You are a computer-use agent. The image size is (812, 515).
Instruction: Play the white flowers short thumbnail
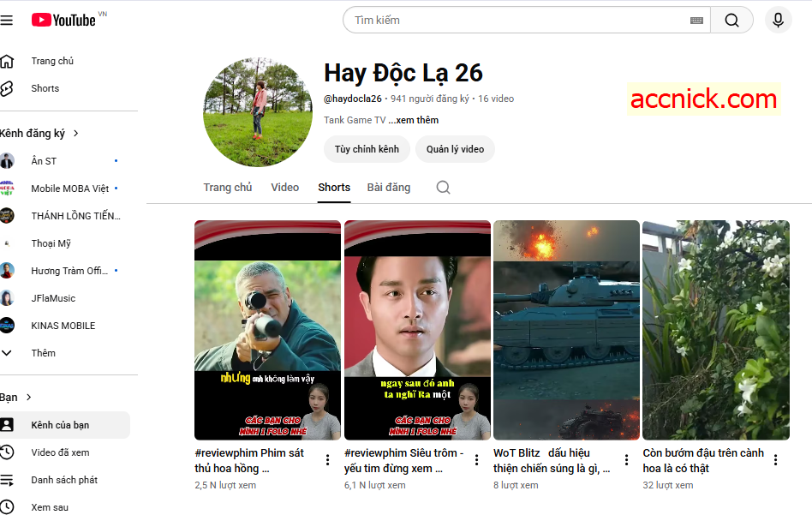coord(716,331)
